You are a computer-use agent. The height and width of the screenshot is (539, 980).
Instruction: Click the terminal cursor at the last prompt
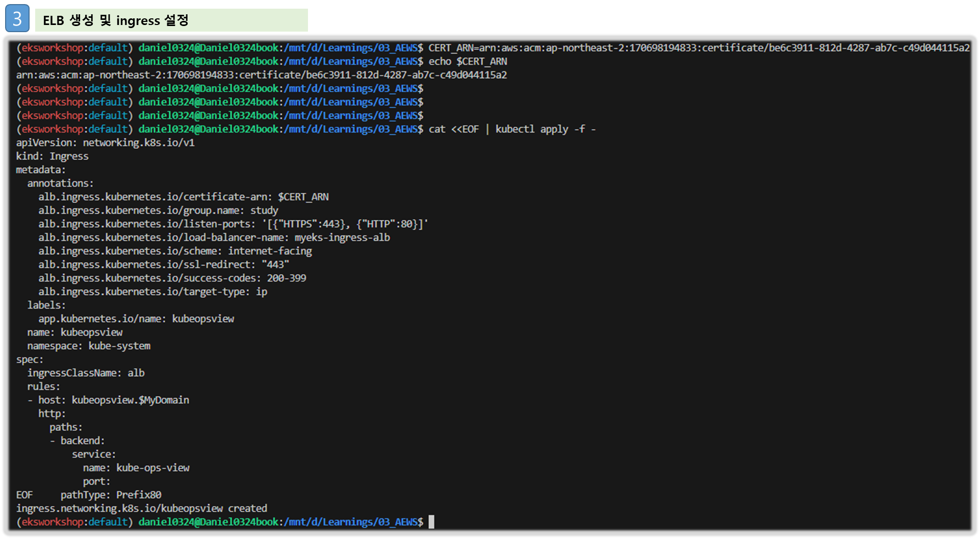pyautogui.click(x=431, y=522)
